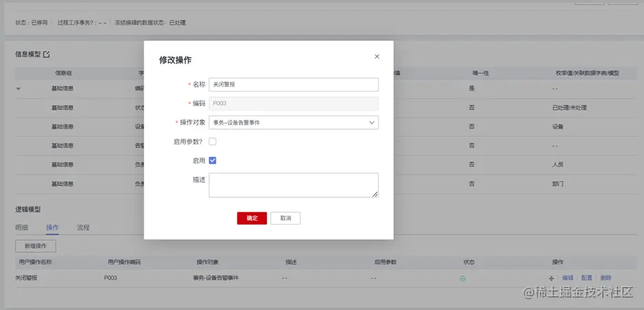This screenshot has width=644, height=310.
Task: Enable the 启用参数? checkbox
Action: tap(212, 142)
